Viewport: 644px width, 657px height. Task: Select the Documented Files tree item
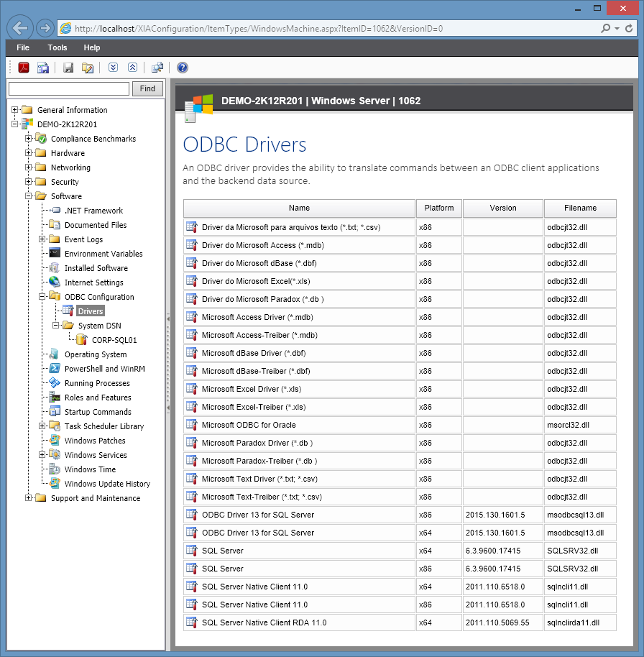[x=96, y=224]
